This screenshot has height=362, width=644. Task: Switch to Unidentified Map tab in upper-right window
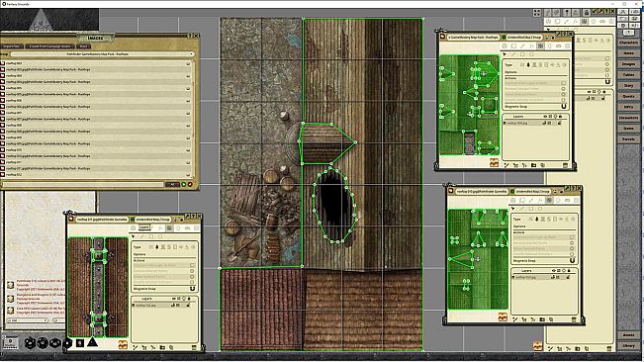(x=524, y=37)
